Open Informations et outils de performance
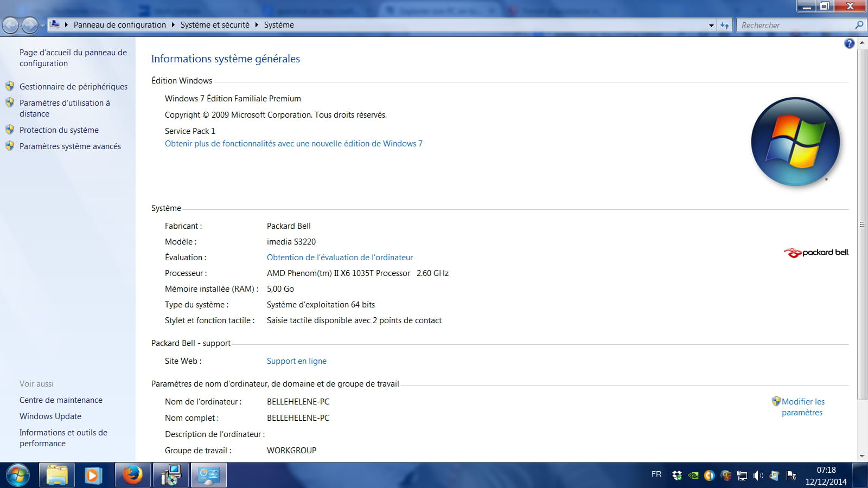868x488 pixels. click(x=63, y=438)
